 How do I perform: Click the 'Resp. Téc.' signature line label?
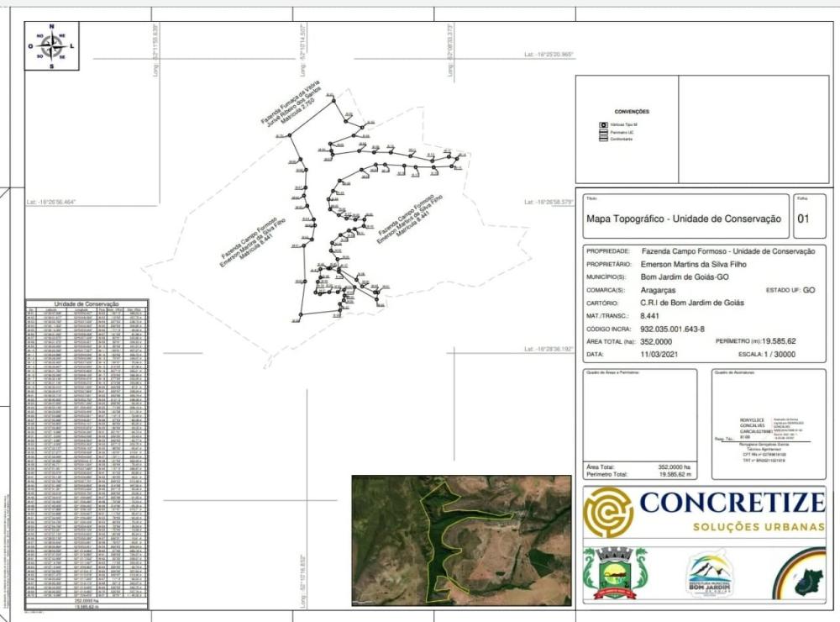pyautogui.click(x=722, y=439)
